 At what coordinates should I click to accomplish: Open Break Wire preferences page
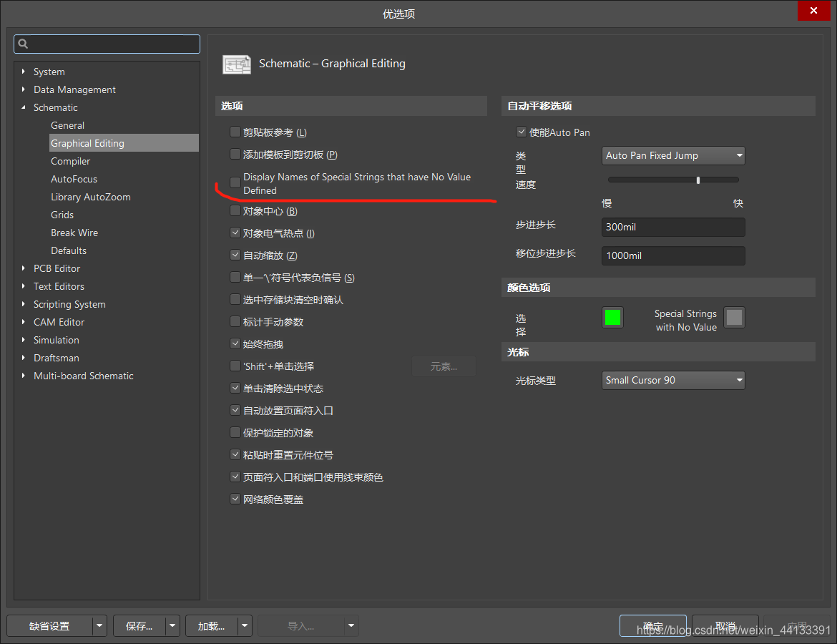tap(74, 233)
